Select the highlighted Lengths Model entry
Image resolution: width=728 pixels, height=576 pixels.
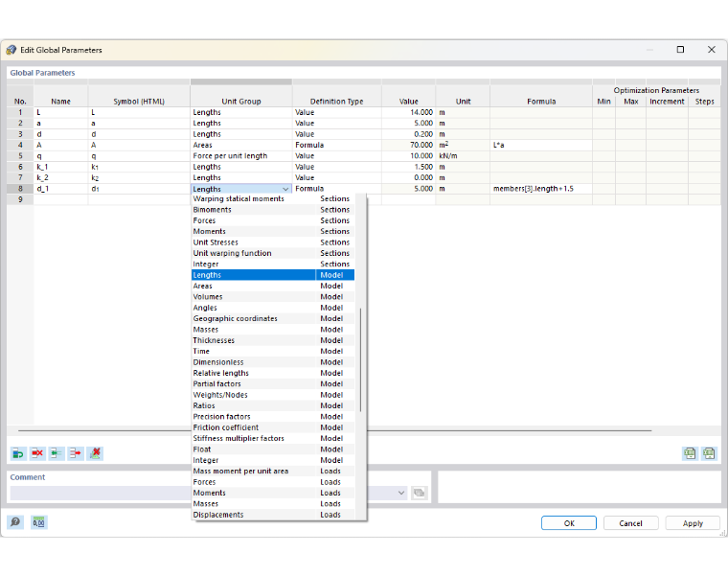(273, 275)
